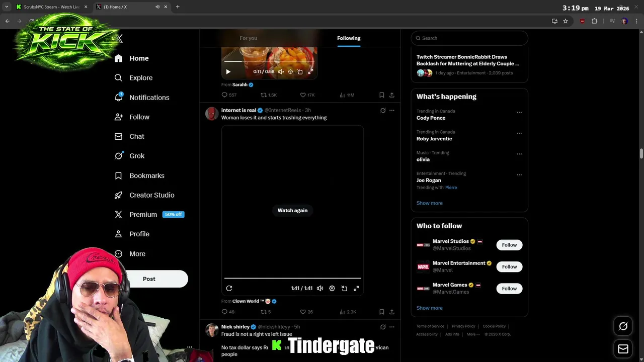Open Chat in the sidebar
The image size is (644, 362).
(129, 136)
